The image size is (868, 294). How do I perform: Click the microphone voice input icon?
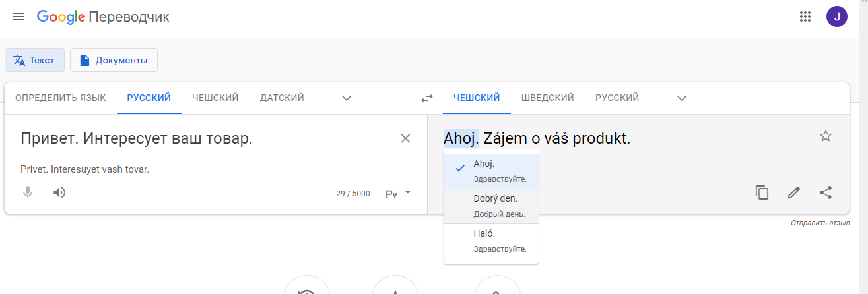(28, 192)
